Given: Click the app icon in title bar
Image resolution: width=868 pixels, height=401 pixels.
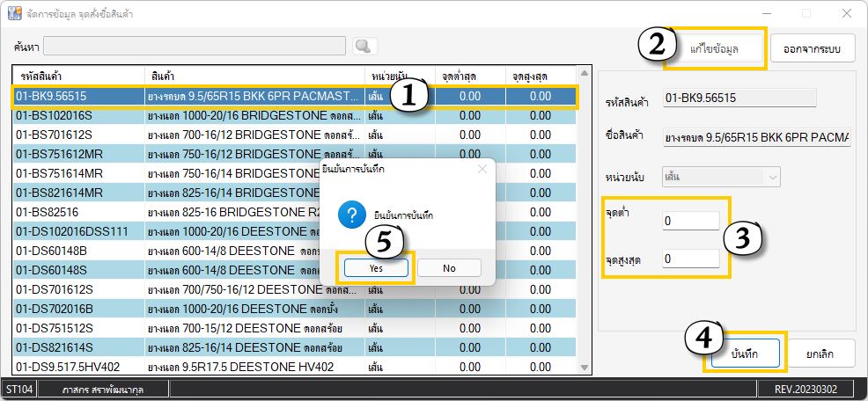Looking at the screenshot, I should click(15, 14).
